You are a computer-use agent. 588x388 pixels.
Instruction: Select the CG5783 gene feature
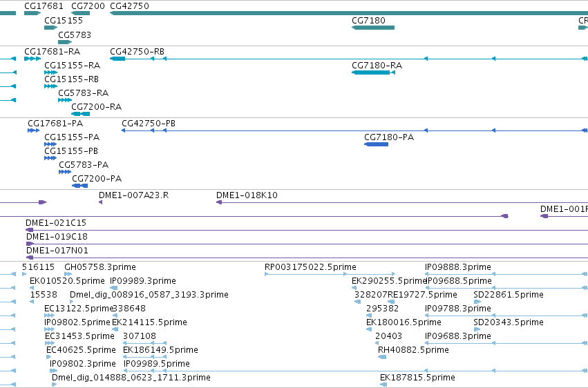[x=65, y=42]
